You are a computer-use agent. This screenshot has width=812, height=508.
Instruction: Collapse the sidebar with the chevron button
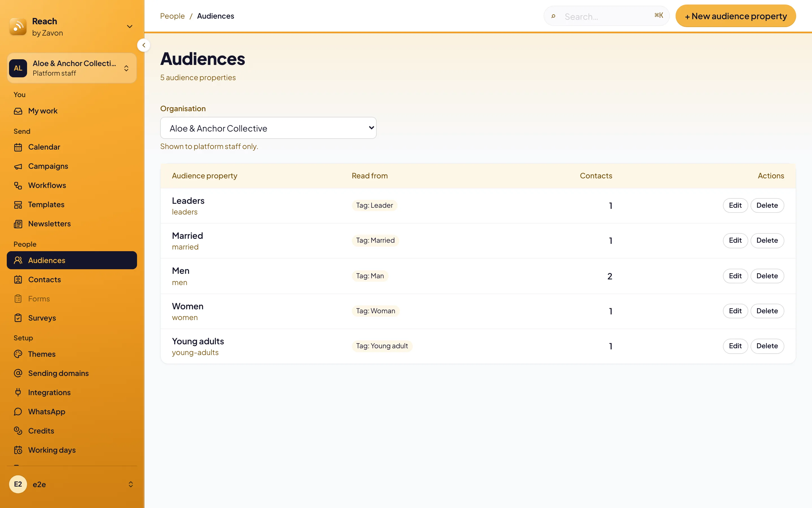tap(144, 45)
